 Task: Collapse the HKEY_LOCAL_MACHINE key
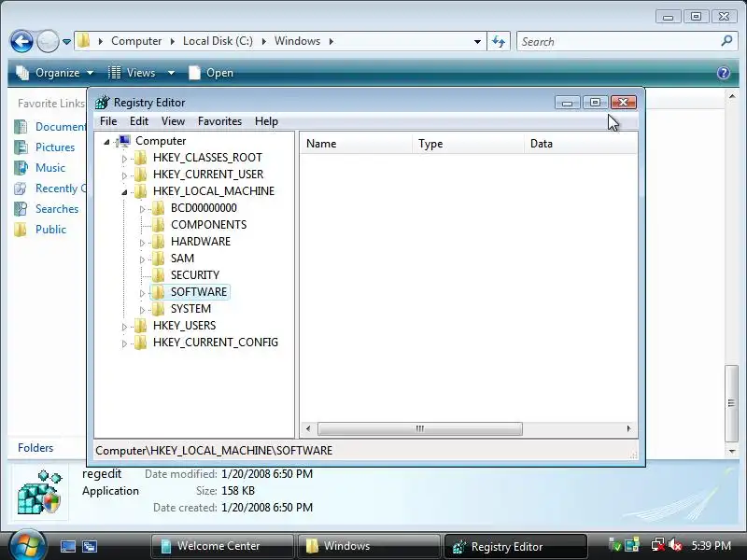click(x=124, y=192)
